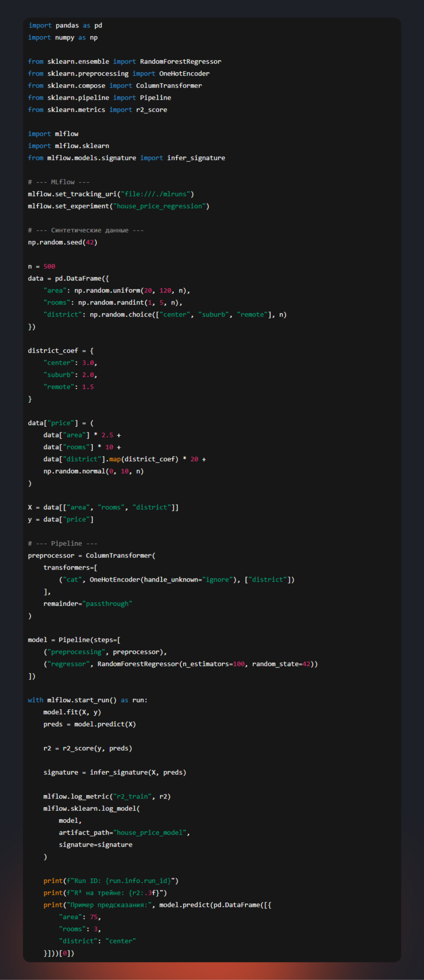The image size is (424, 980).
Task: Click the remainder='passthrough' argument
Action: 88,604
